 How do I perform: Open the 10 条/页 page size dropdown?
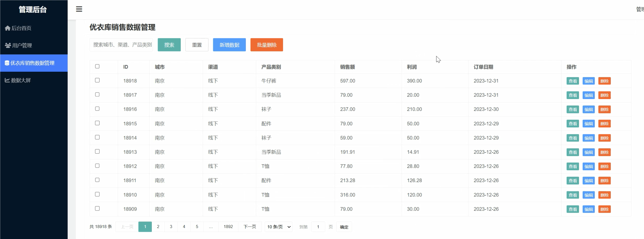pos(279,227)
